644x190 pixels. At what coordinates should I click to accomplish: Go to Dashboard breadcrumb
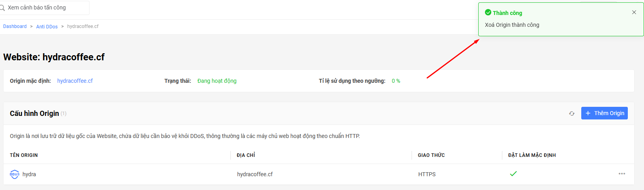[15, 26]
